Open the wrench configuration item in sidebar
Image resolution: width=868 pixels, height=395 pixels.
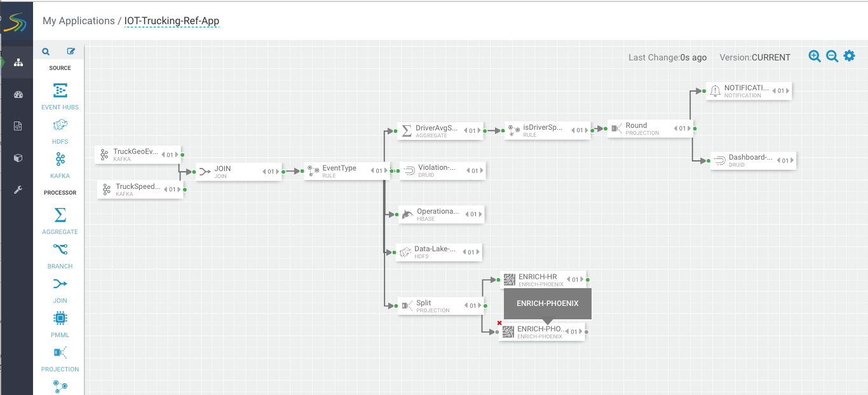(x=18, y=190)
